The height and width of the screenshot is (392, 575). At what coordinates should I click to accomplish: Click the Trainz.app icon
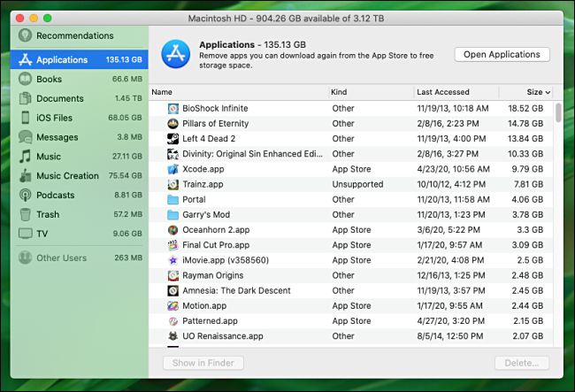pos(172,184)
